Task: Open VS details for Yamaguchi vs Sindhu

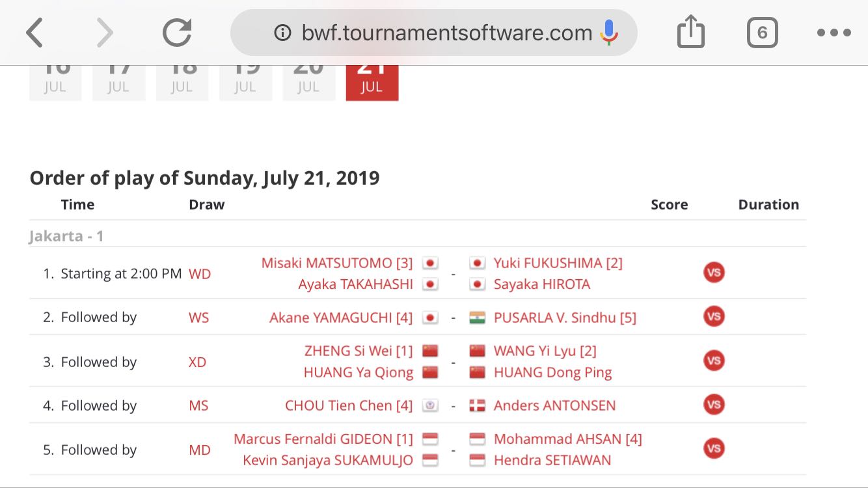Action: (x=714, y=317)
